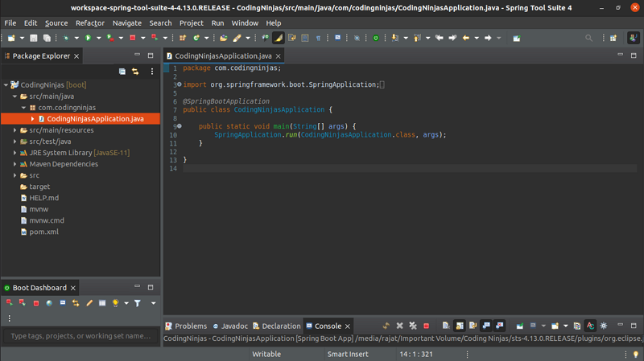This screenshot has height=361, width=644.
Task: Toggle Link with Editor in Package Explorer
Action: pos(135,72)
